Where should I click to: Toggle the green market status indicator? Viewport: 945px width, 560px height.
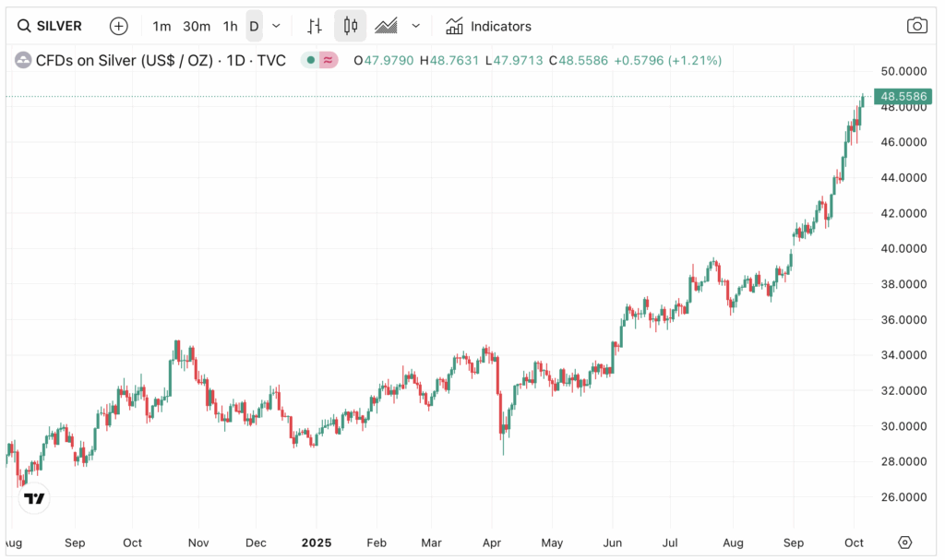click(x=311, y=61)
